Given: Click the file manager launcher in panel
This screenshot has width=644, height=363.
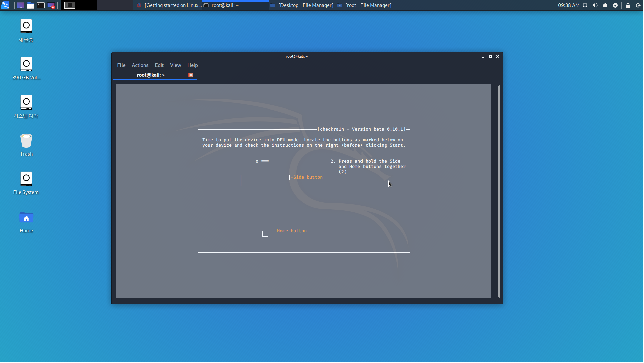Looking at the screenshot, I should coord(31,5).
